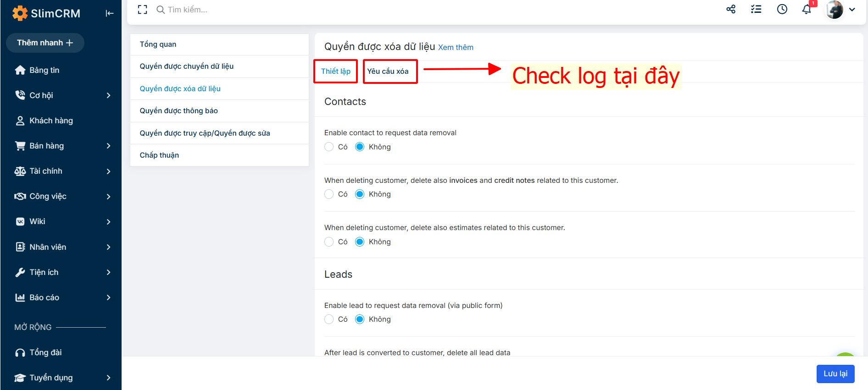
Task: Open the share icon in top bar
Action: tap(731, 9)
